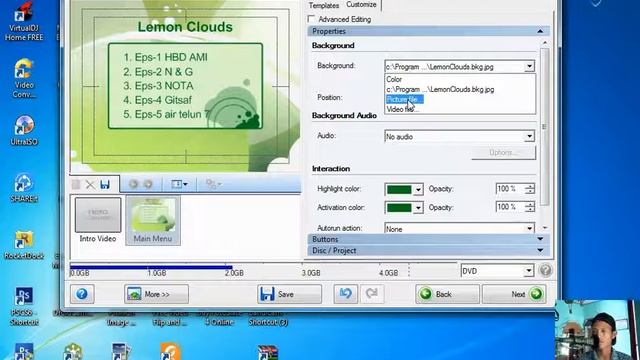640x360 pixels.
Task: Launch the UltraISO desktop shortcut
Action: click(24, 131)
